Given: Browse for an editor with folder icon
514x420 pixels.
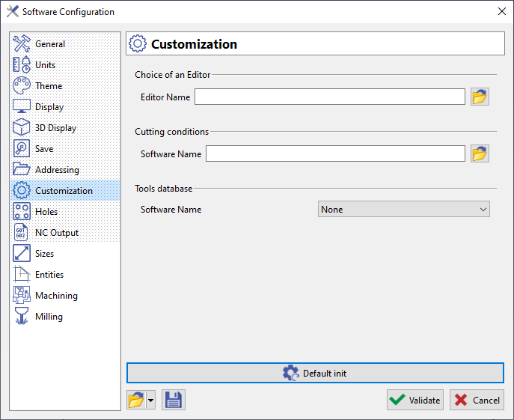Looking at the screenshot, I should click(x=480, y=97).
